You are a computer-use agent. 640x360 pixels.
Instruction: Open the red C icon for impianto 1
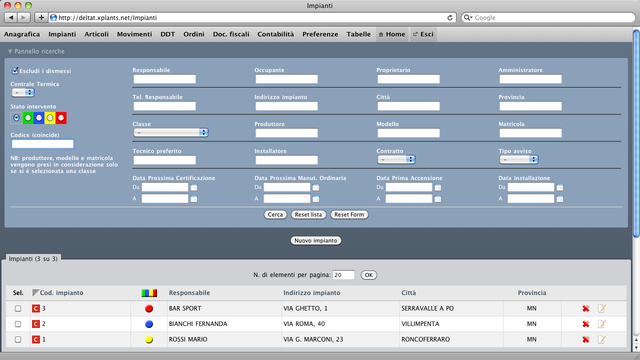pyautogui.click(x=36, y=340)
